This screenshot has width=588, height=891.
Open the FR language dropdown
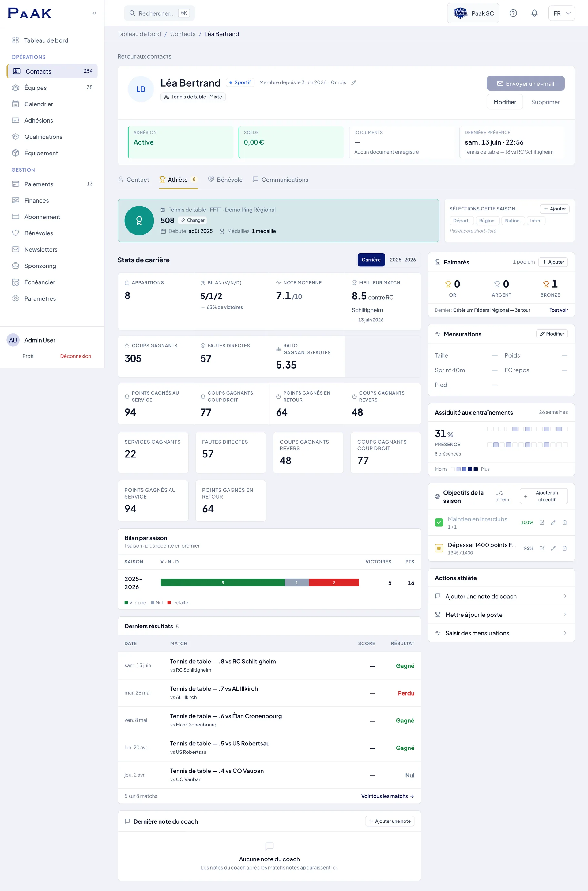[x=561, y=13]
